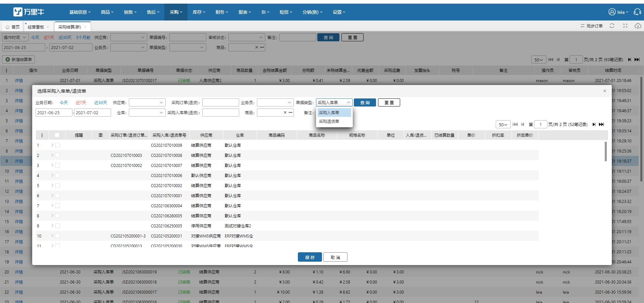Close the 经营看板 tab
Screen dimensions: 644x303
coord(48,27)
